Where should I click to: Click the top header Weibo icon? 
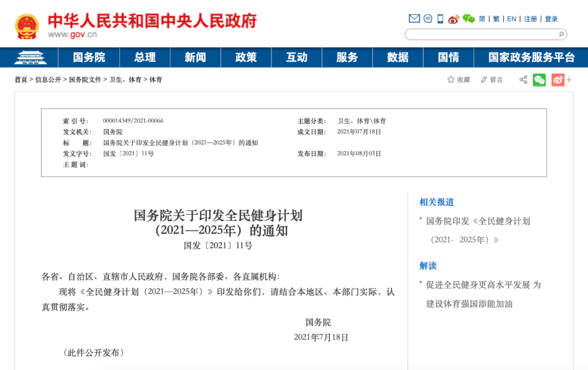[454, 19]
